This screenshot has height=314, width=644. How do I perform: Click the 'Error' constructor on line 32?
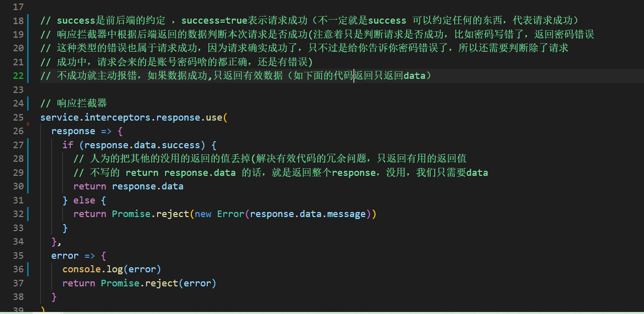point(231,214)
